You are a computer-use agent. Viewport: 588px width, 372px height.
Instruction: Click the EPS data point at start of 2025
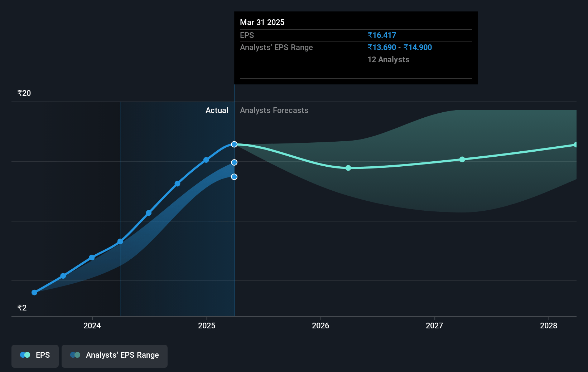click(206, 160)
